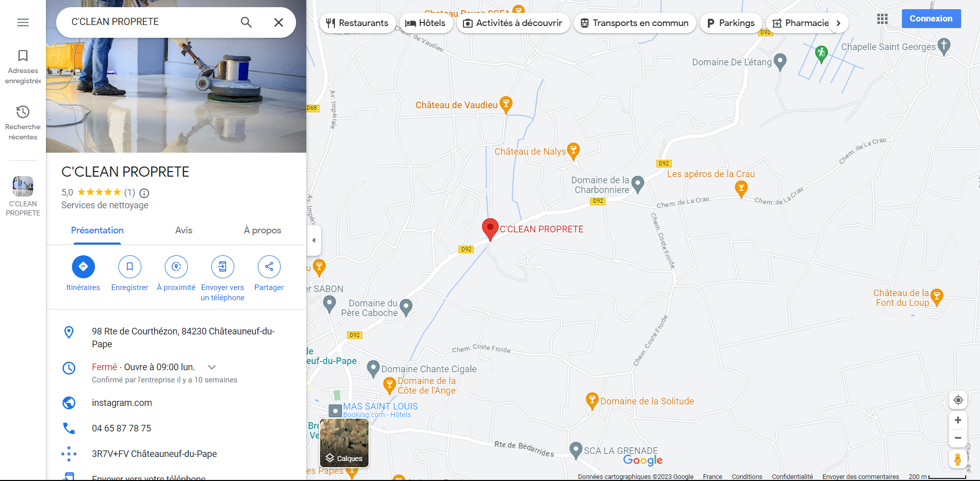Viewport: 980px width, 481px height.
Task: Center map on my location
Action: pyautogui.click(x=958, y=400)
